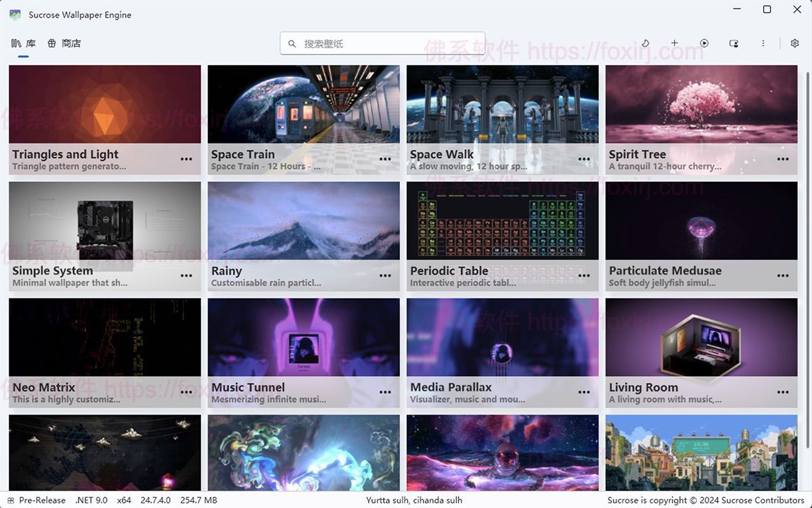This screenshot has width=812, height=508.
Task: Click the Pre-Release status bar label
Action: coord(42,501)
